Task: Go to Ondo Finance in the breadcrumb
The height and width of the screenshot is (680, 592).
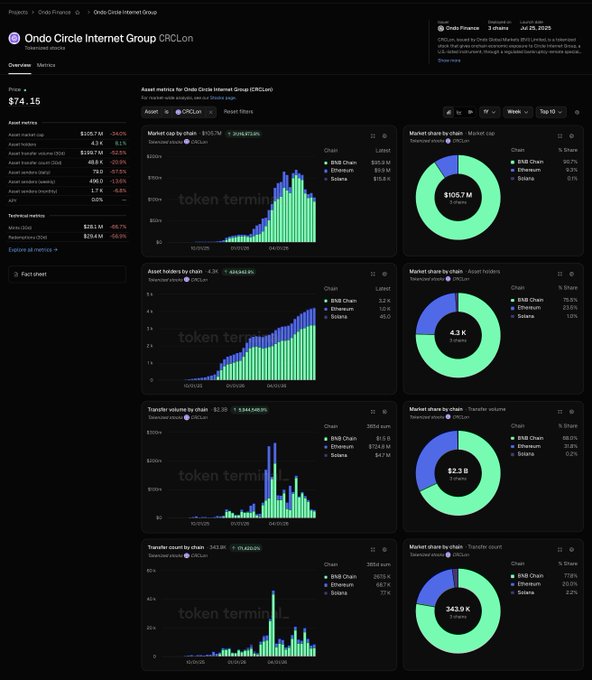Action: click(x=54, y=12)
